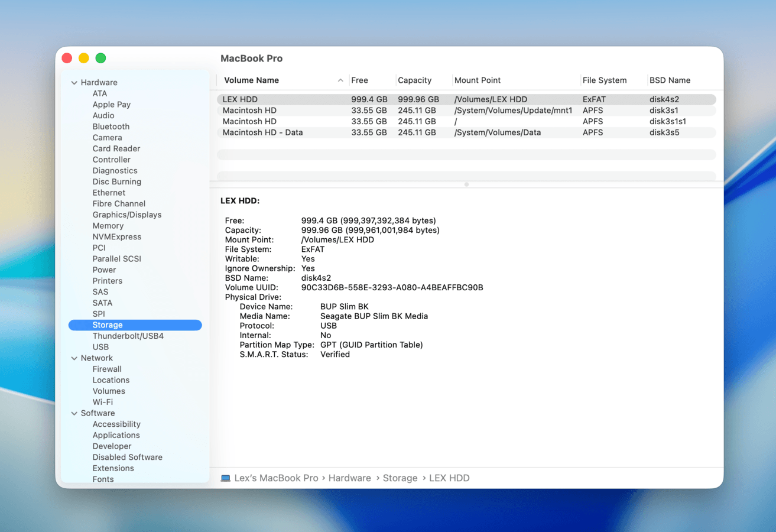Click the Capacity column header

(x=415, y=80)
